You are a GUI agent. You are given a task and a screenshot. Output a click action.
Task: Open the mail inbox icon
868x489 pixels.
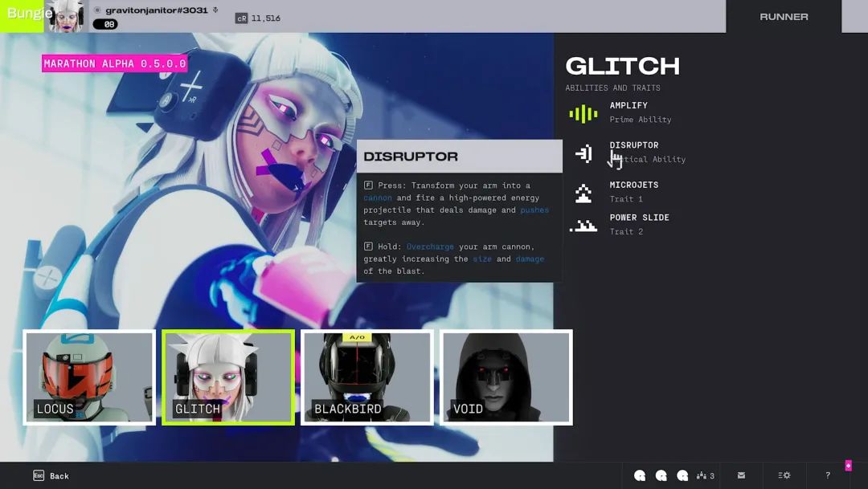(x=741, y=475)
